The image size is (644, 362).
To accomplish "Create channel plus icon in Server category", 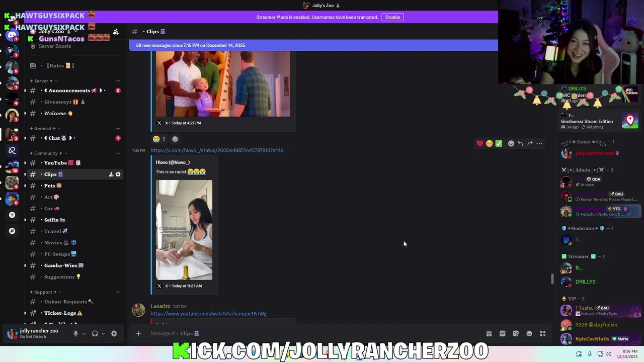I will point(118,80).
